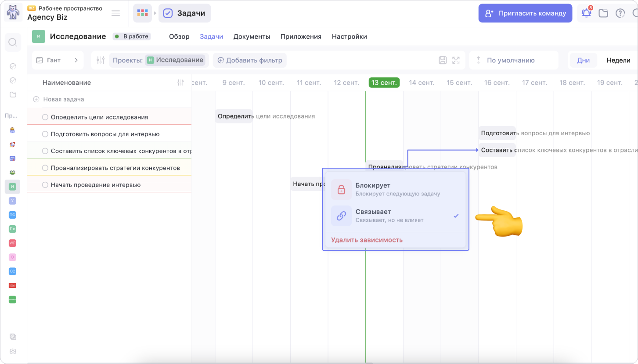
Task: Open the "В работе" status dropdown
Action: point(132,36)
